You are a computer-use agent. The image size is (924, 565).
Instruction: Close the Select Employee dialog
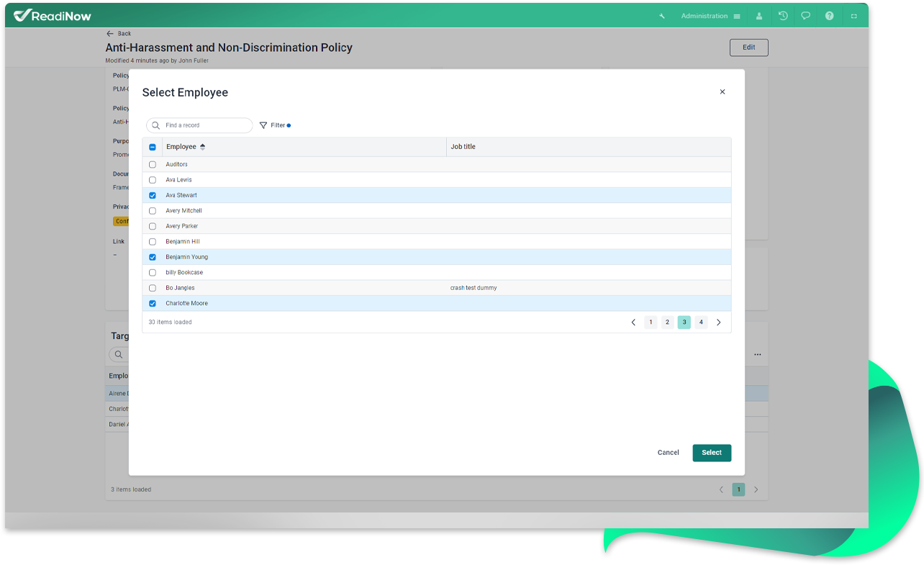pos(723,92)
